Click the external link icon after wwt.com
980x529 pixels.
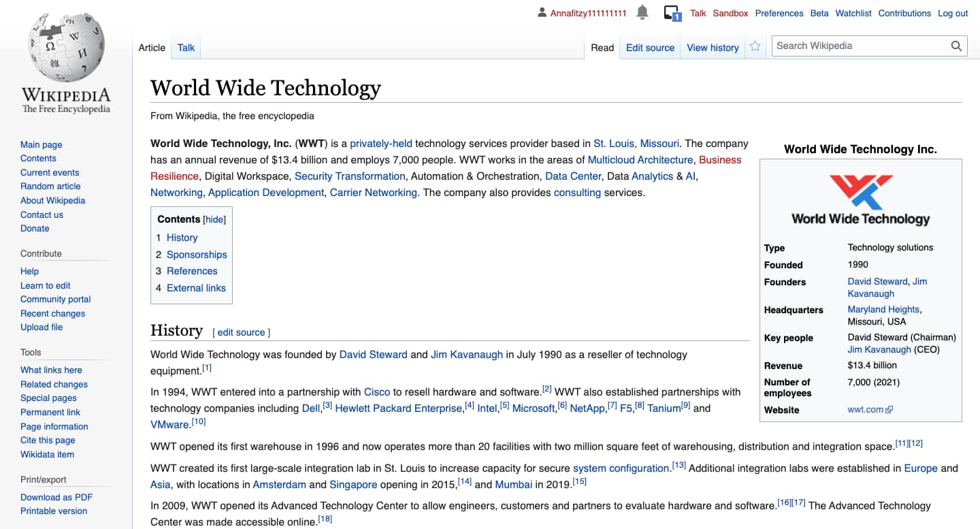pyautogui.click(x=890, y=408)
